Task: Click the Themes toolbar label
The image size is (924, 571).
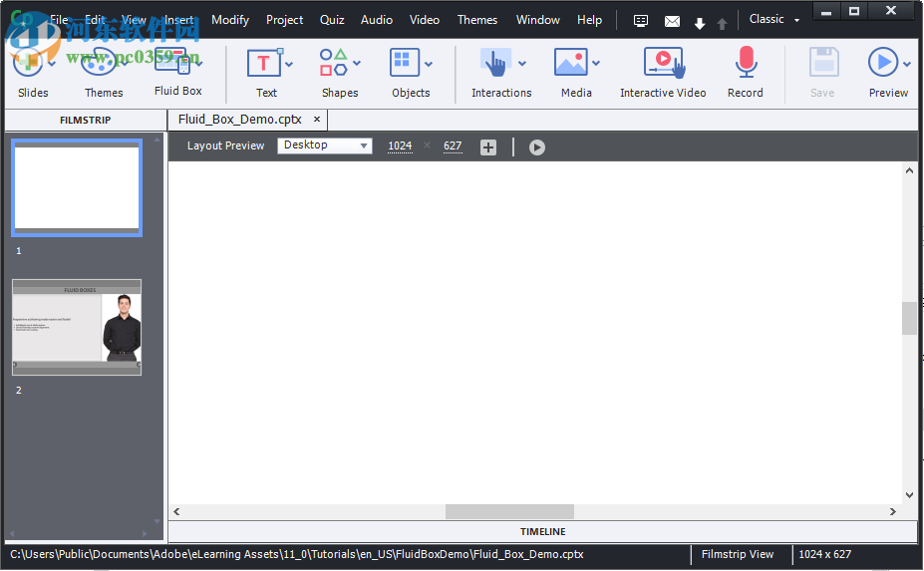Action: [x=104, y=93]
